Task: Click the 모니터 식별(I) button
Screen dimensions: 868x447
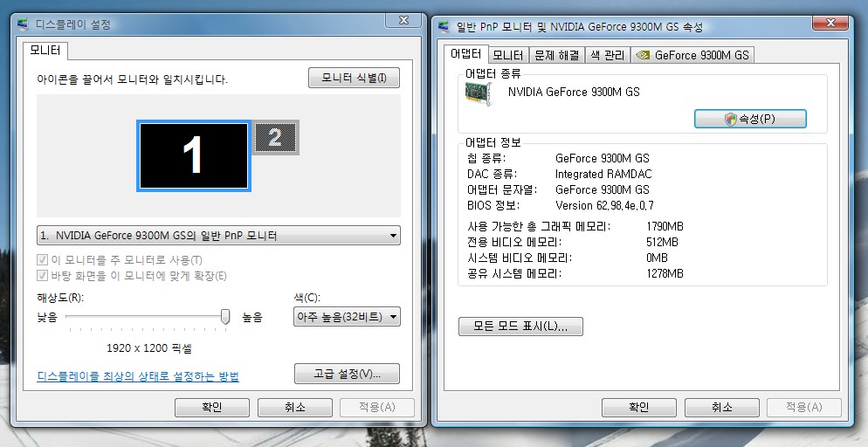Action: [354, 78]
